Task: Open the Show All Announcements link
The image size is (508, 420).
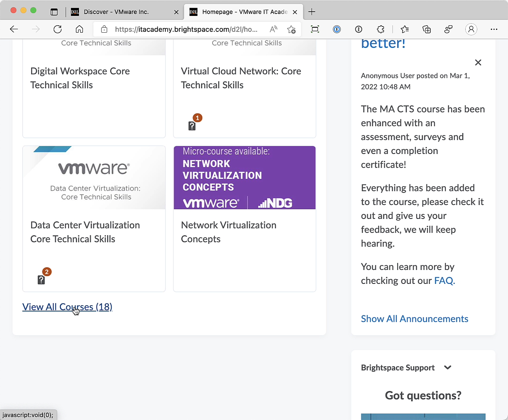Action: (414, 319)
